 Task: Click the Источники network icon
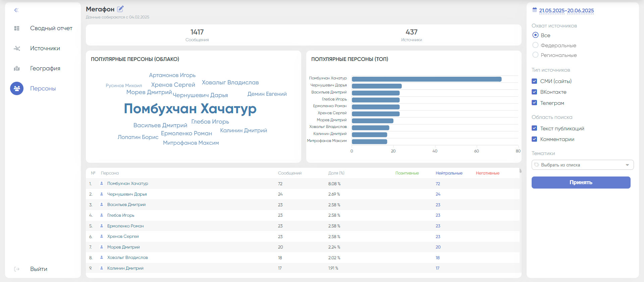[x=17, y=49]
